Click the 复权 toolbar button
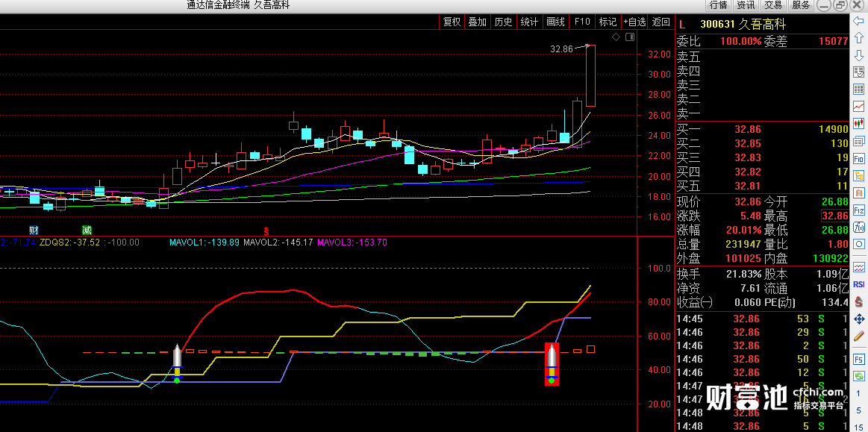This screenshot has width=868, height=432. coord(452,22)
